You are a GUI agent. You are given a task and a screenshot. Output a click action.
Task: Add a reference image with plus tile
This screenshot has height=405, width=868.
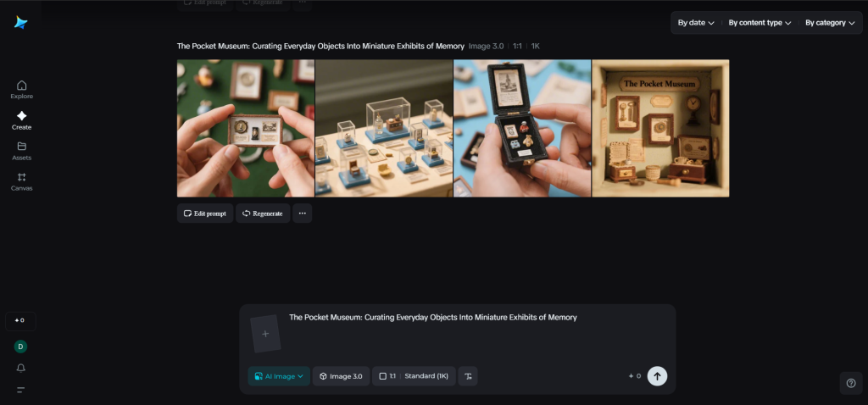pyautogui.click(x=265, y=334)
